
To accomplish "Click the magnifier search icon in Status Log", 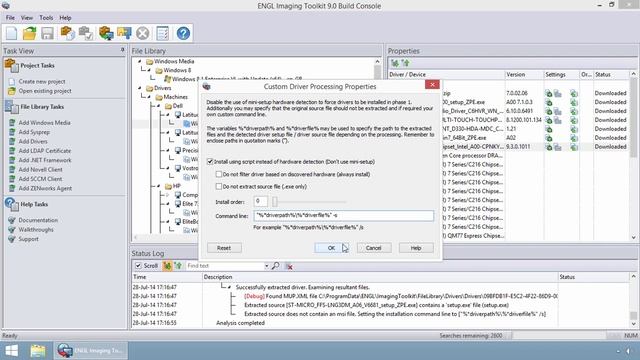I will [276, 266].
